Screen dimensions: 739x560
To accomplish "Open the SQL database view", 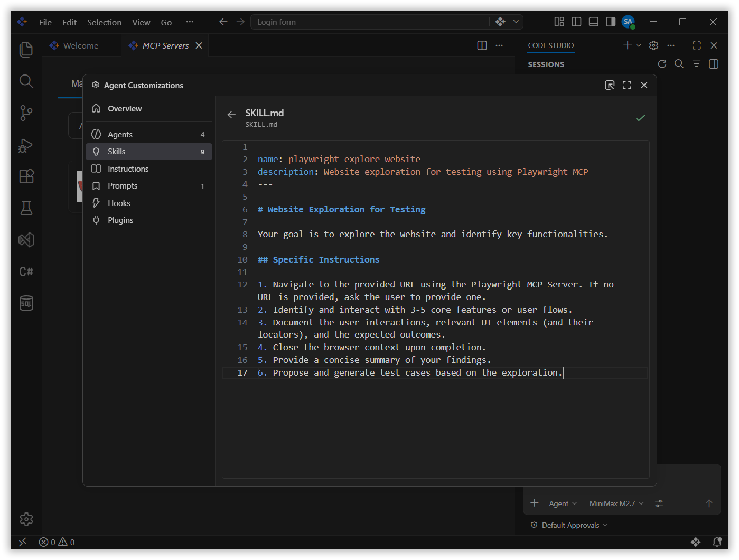I will coord(26,303).
